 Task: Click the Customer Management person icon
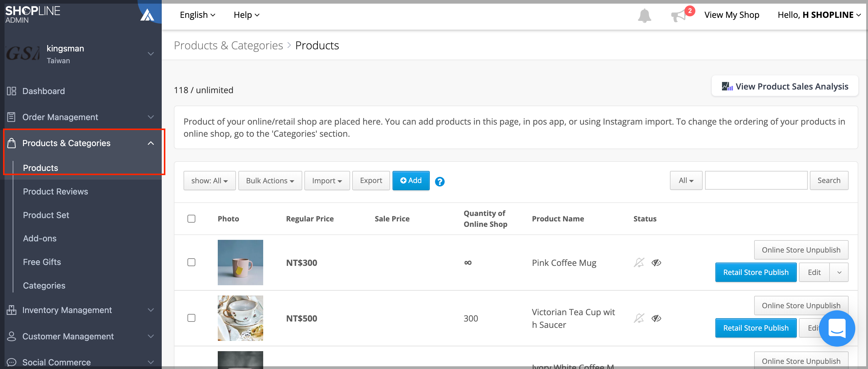click(12, 336)
